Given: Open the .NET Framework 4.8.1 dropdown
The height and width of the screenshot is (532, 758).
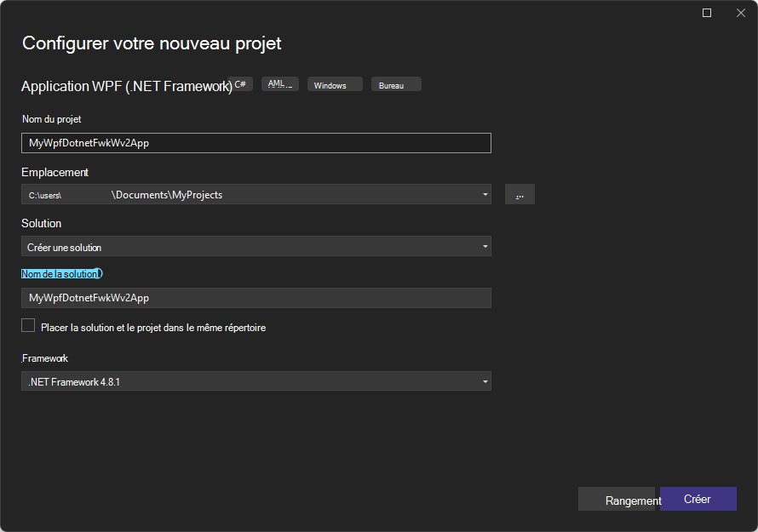Looking at the screenshot, I should tap(256, 381).
